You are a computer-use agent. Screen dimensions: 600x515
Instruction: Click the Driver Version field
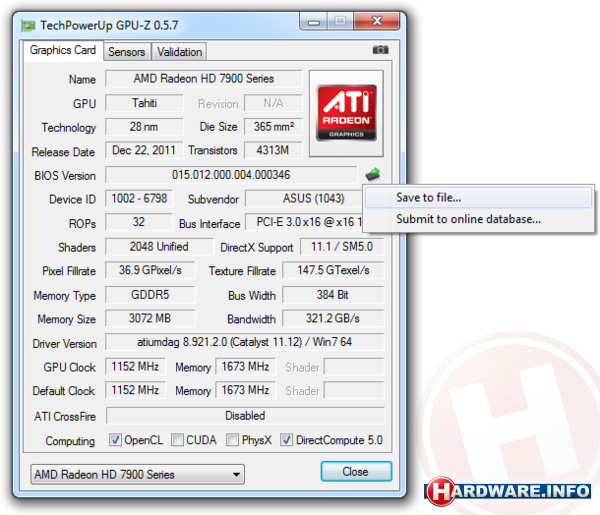point(245,343)
